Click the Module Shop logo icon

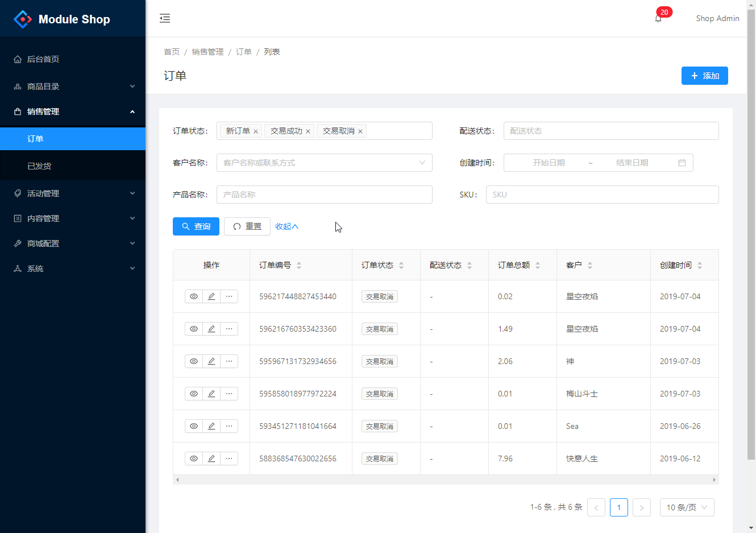[23, 19]
